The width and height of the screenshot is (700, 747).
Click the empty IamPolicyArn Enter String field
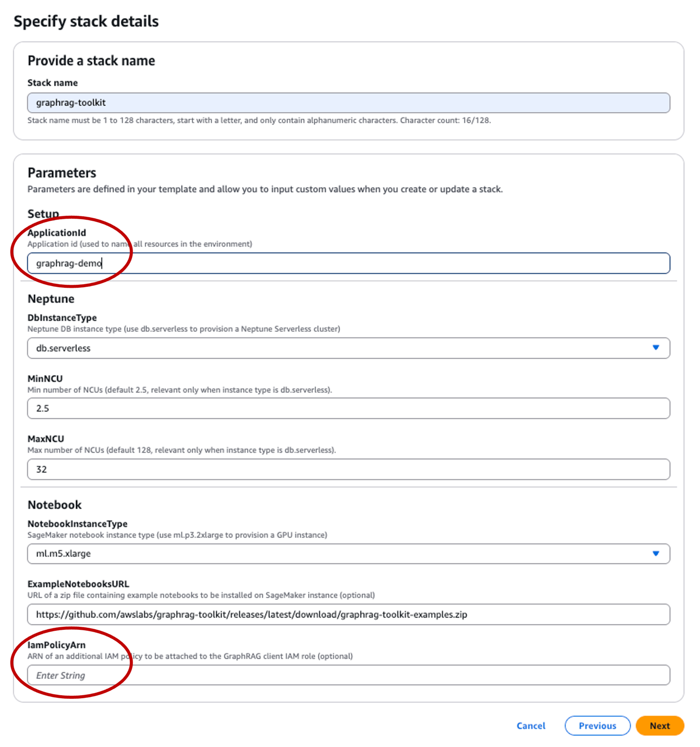tap(348, 675)
